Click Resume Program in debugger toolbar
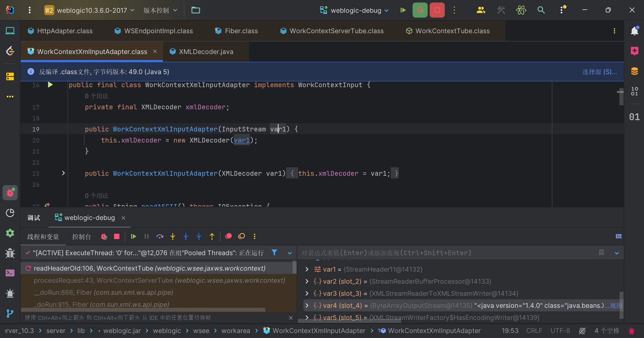Screen dimensions: 644x338 [x=133, y=236]
